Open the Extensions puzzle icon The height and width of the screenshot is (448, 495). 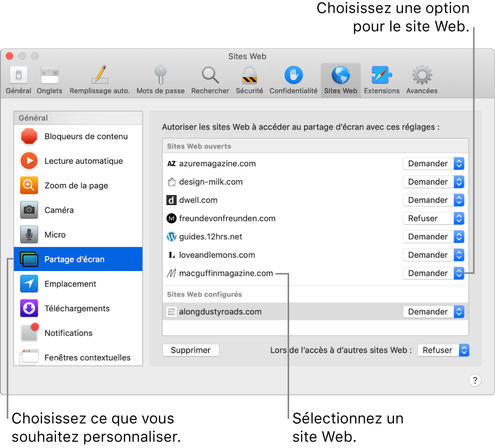381,77
